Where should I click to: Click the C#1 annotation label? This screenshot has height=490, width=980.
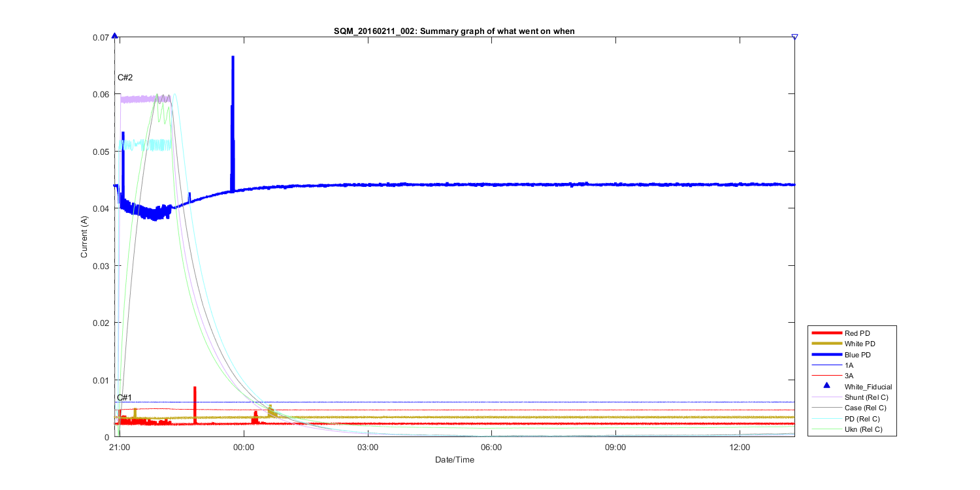(124, 397)
